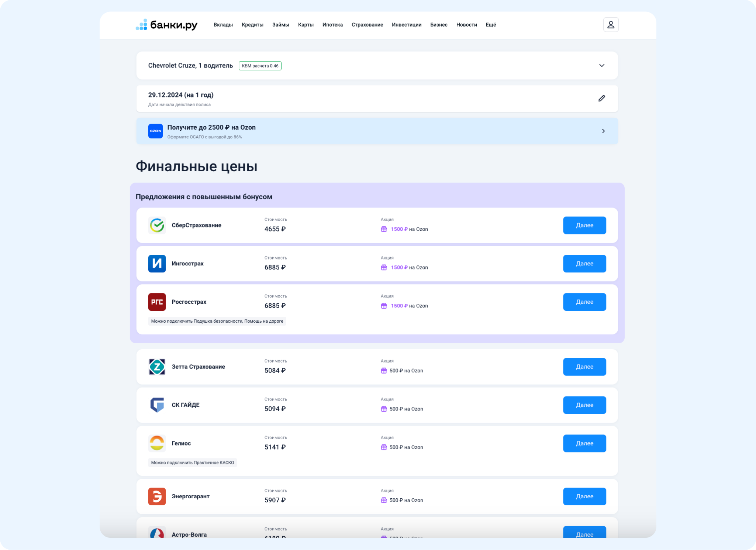Open the Ипотека menu
The height and width of the screenshot is (550, 756).
[332, 25]
